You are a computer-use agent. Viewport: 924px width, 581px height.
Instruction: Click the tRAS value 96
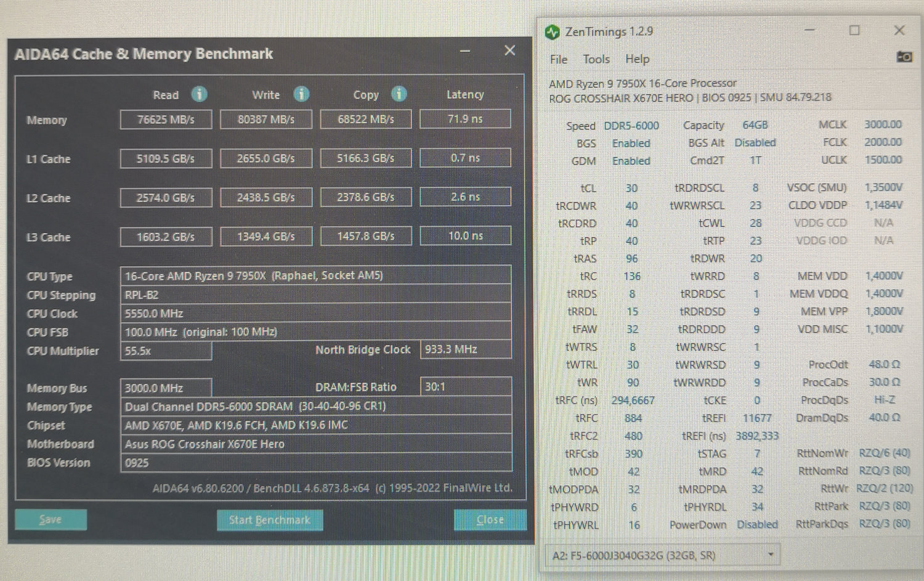pos(632,259)
